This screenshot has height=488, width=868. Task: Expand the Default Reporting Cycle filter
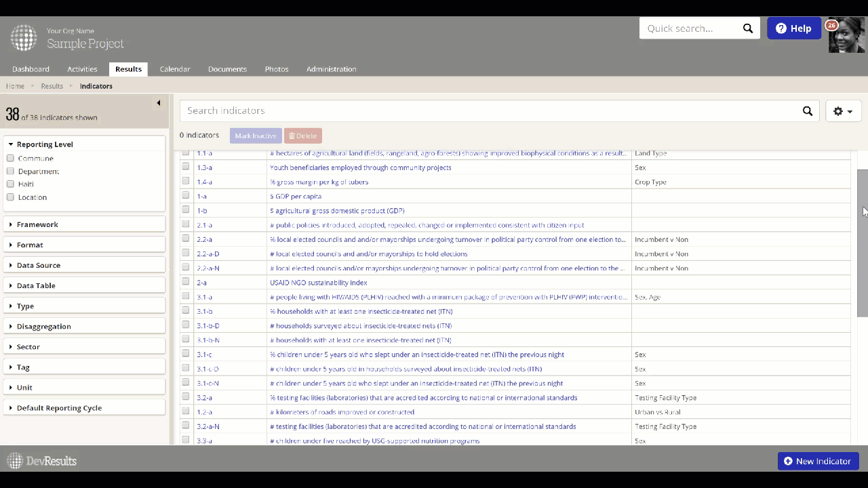[84, 408]
